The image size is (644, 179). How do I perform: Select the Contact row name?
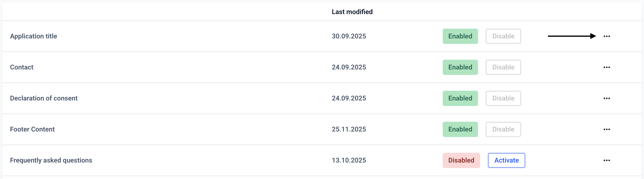[22, 67]
